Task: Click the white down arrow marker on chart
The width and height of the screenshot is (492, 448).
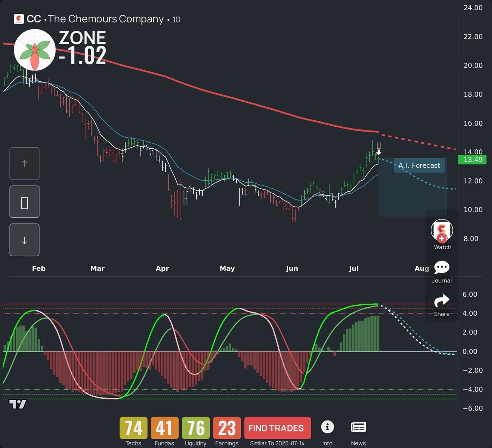Action: (x=379, y=152)
